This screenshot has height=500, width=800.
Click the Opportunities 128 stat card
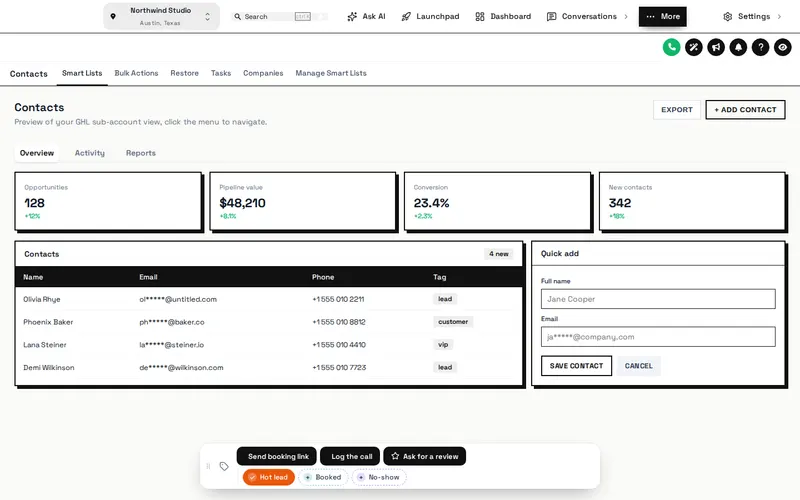108,201
